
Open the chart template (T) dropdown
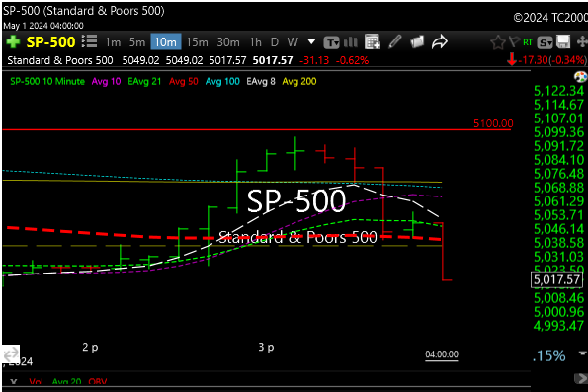click(x=331, y=42)
